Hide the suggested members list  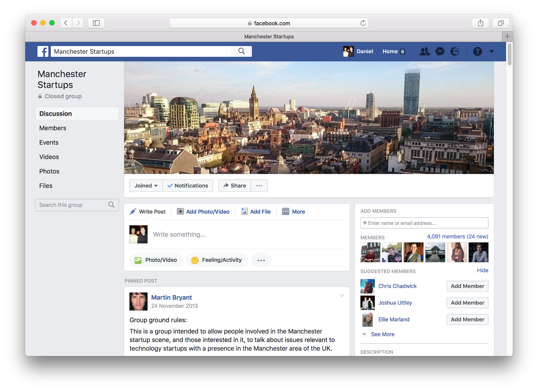click(x=483, y=270)
